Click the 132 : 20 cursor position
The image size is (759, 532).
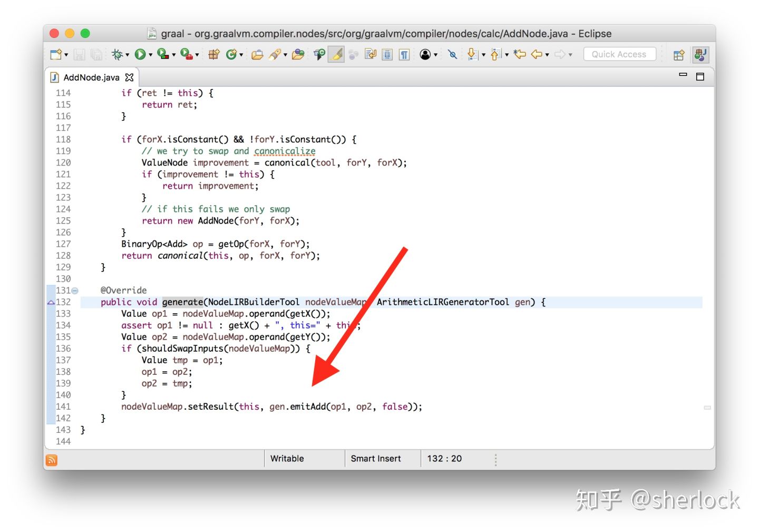pos(444,459)
